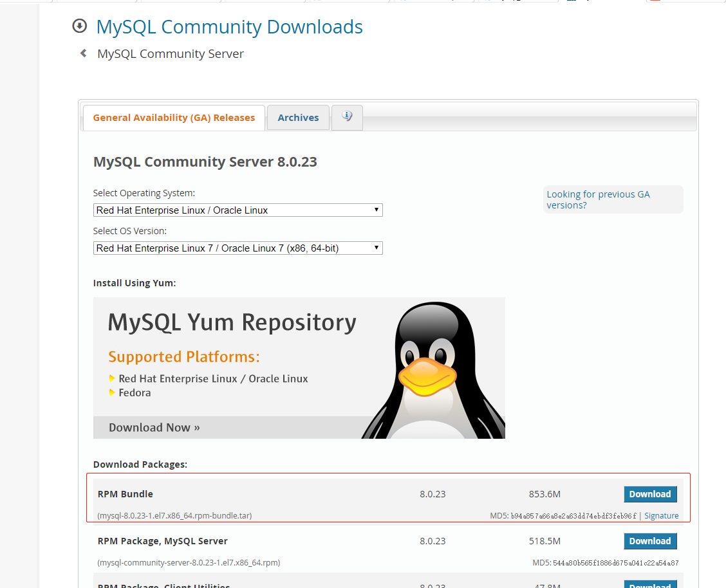Click the Install Using Yum: label
The width and height of the screenshot is (726, 588).
135,282
